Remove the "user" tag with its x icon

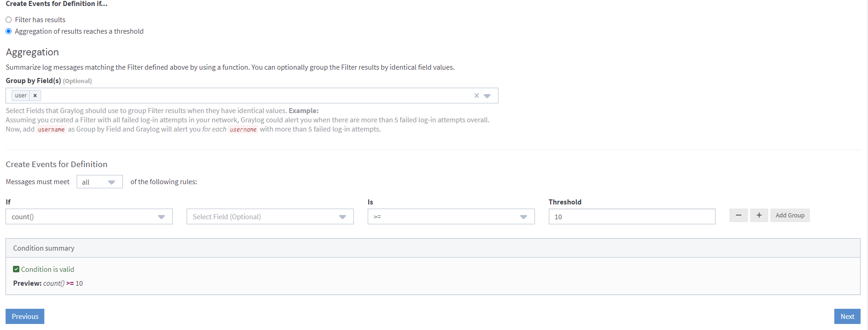pos(35,95)
